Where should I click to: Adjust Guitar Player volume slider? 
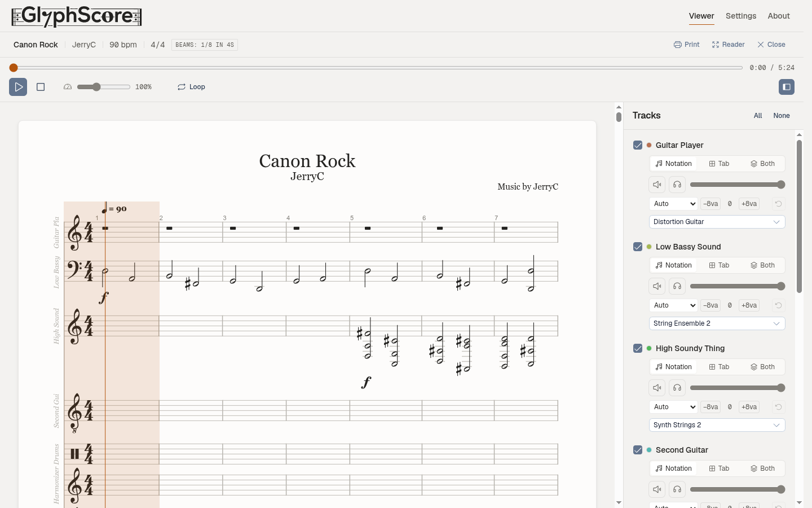[x=738, y=185]
